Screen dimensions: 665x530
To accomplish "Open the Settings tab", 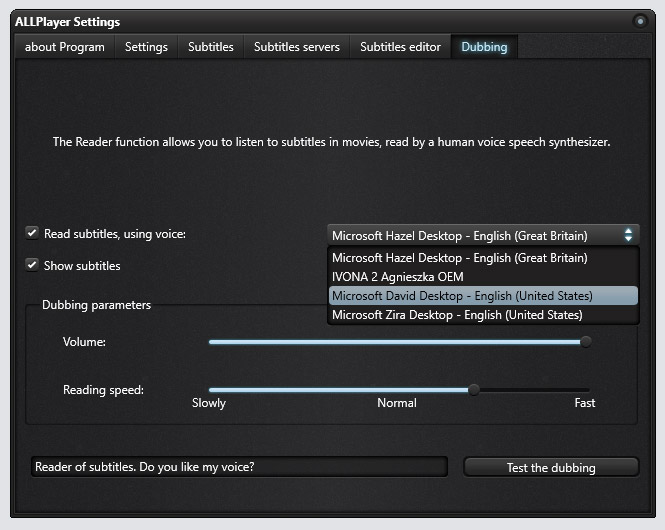I will coord(146,47).
